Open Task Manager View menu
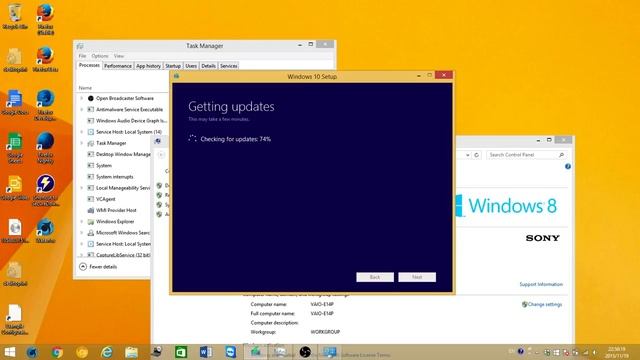This screenshot has width=640, height=360. pos(119,56)
